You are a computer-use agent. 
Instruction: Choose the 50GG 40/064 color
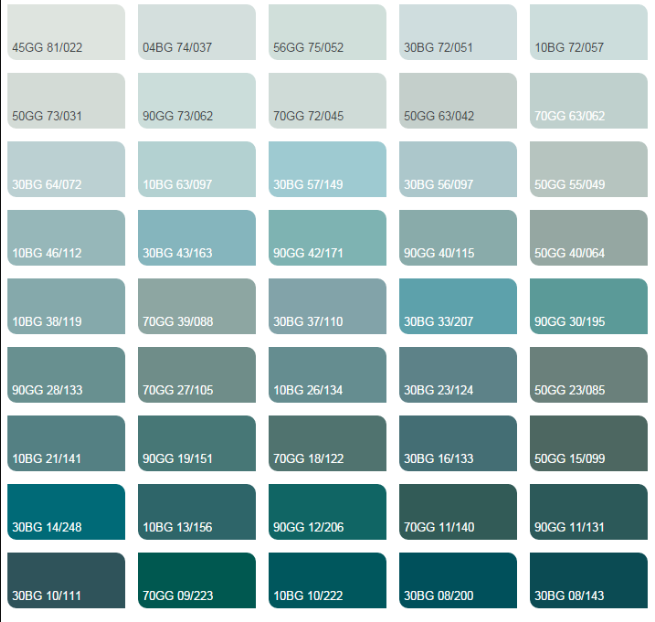point(589,238)
